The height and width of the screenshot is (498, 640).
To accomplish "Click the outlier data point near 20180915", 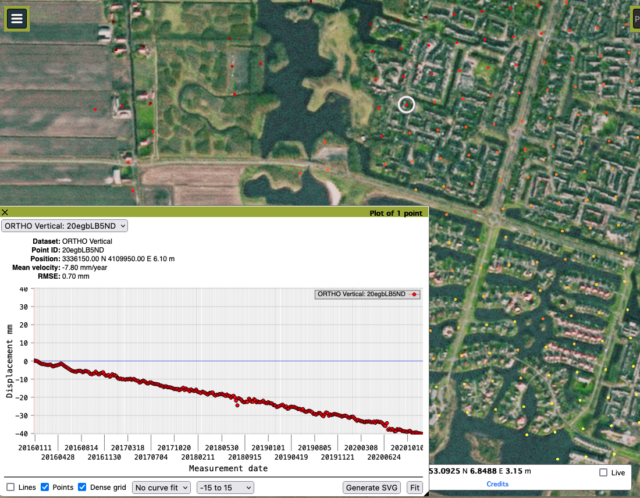I will [x=237, y=405].
